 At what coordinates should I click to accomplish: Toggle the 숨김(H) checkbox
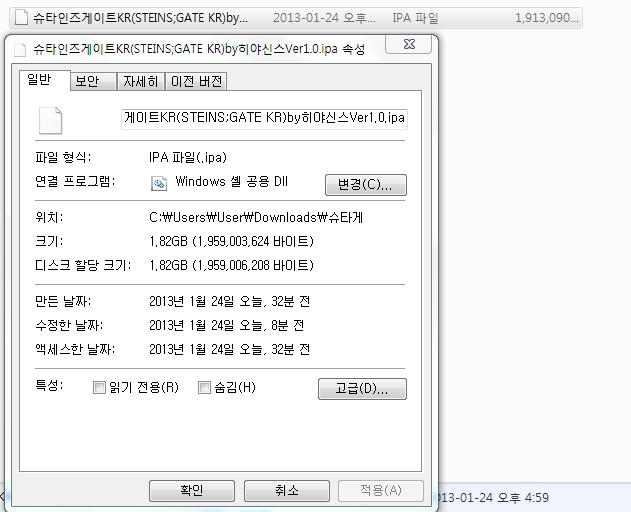click(x=204, y=388)
